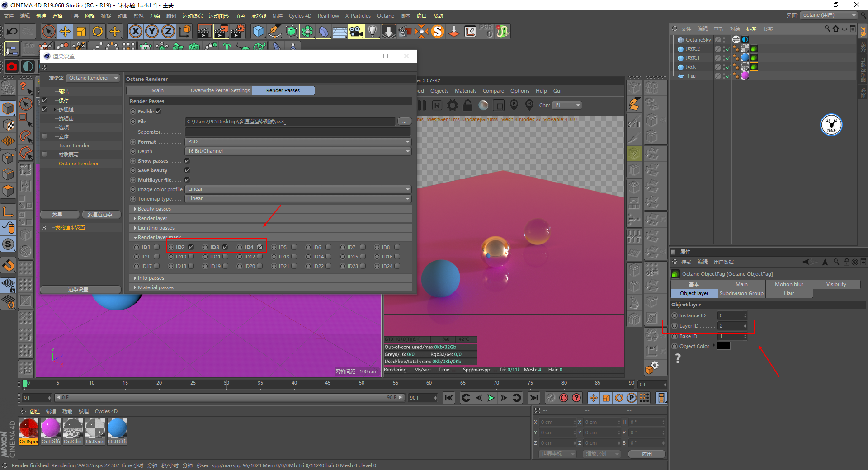The image size is (868, 470).
Task: Open the Image color profile dropdown
Action: tap(298, 189)
